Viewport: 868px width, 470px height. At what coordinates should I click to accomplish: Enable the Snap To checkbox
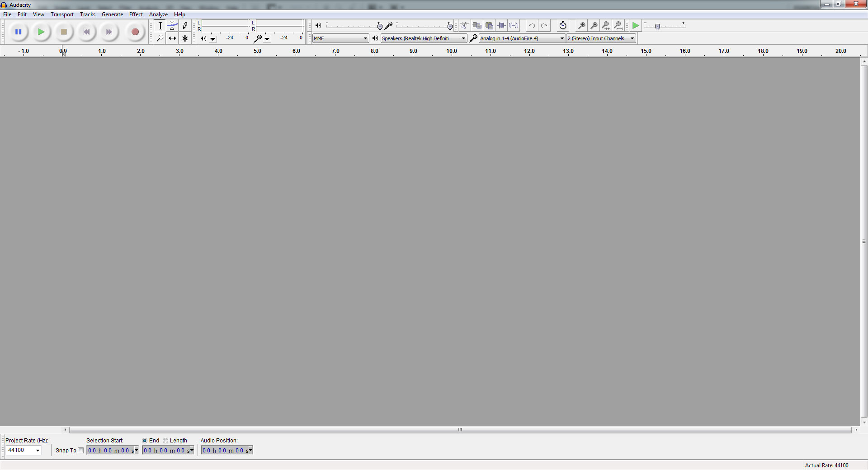point(81,450)
